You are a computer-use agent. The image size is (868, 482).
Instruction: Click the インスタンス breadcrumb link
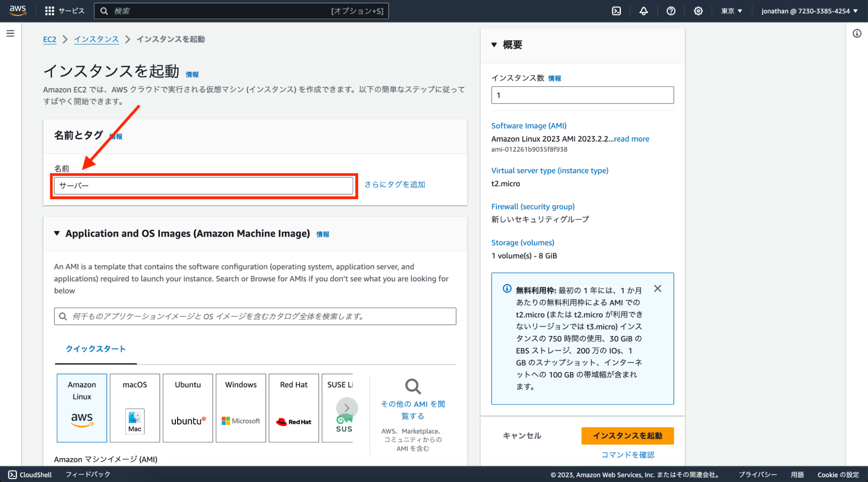(96, 39)
